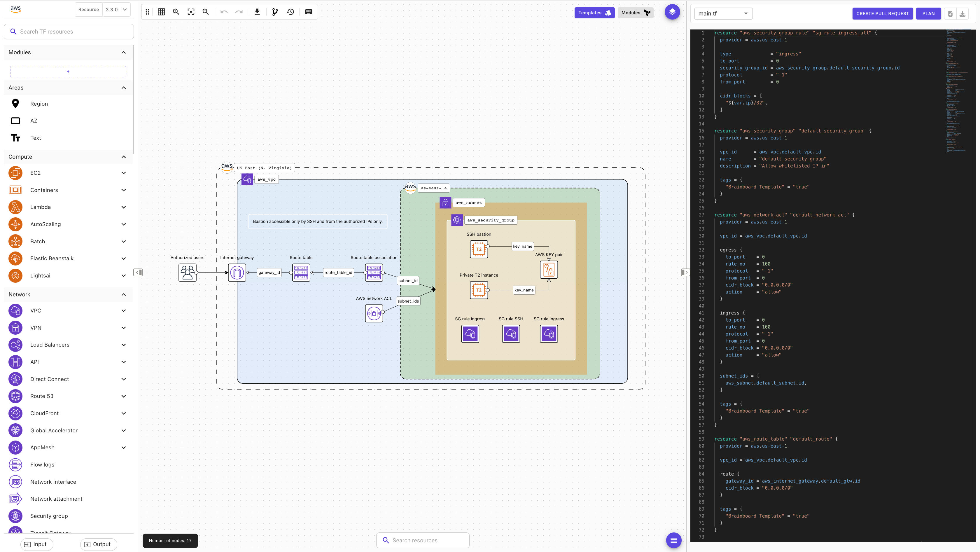The width and height of the screenshot is (980, 552).
Task: Click the PLAN button
Action: point(928,13)
